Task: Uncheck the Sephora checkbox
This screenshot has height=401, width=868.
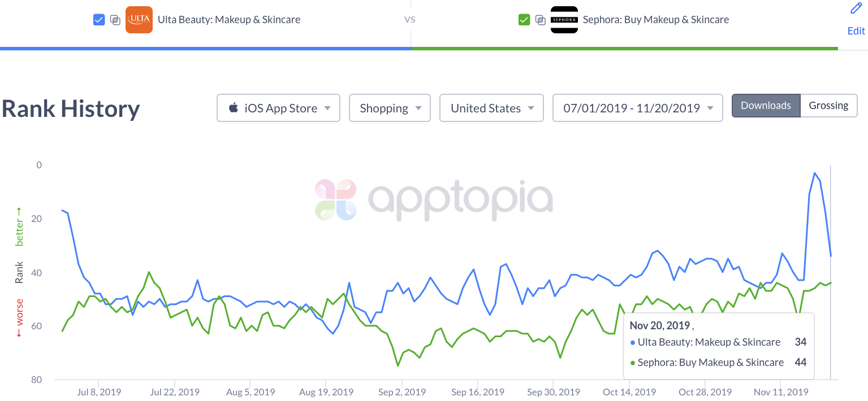Action: (524, 19)
